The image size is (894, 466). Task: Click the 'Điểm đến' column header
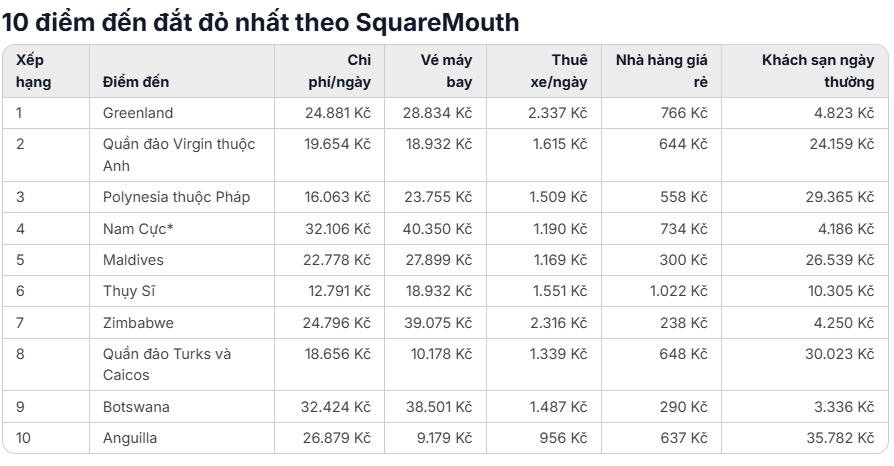(182, 71)
